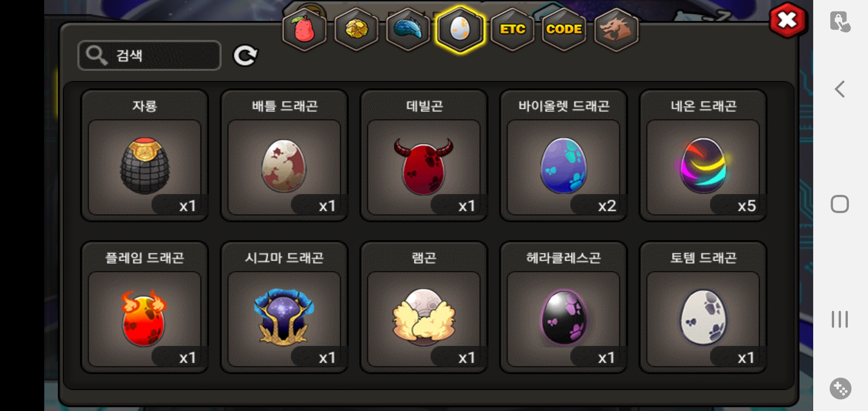Click the 검색 search field
The height and width of the screenshot is (411, 868).
tap(149, 56)
